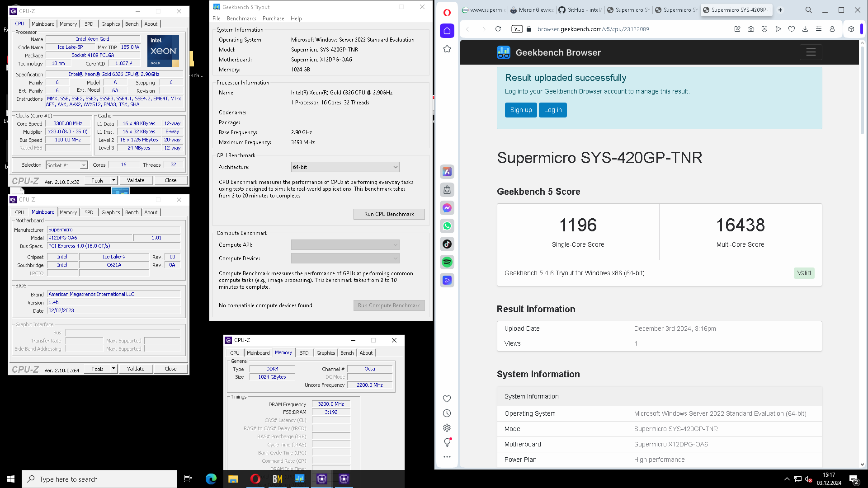Open File Explorer from taskbar

[x=233, y=479]
